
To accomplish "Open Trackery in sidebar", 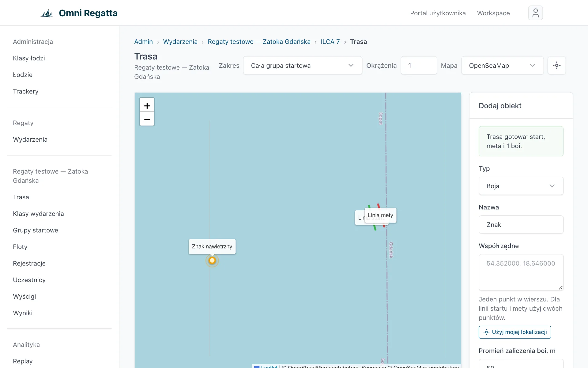I will point(25,91).
